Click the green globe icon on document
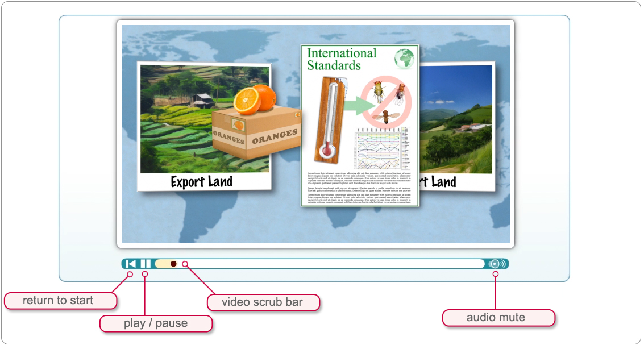This screenshot has height=349, width=644. pos(404,59)
